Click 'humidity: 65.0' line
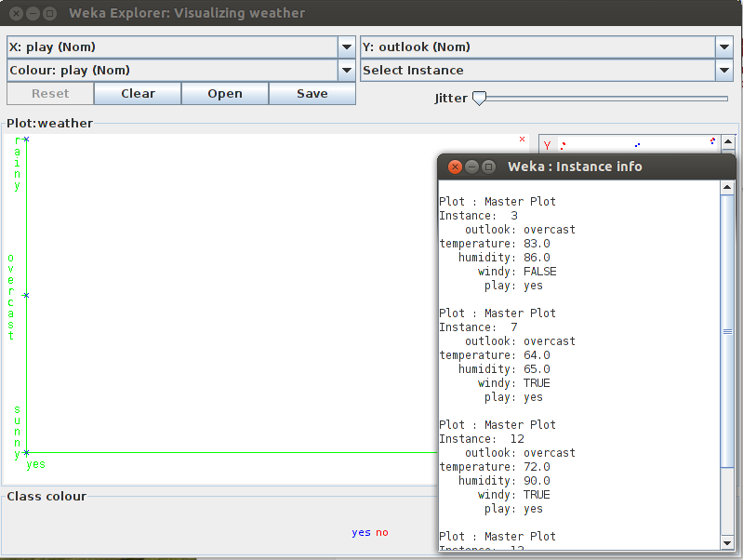This screenshot has width=743, height=560. 504,369
